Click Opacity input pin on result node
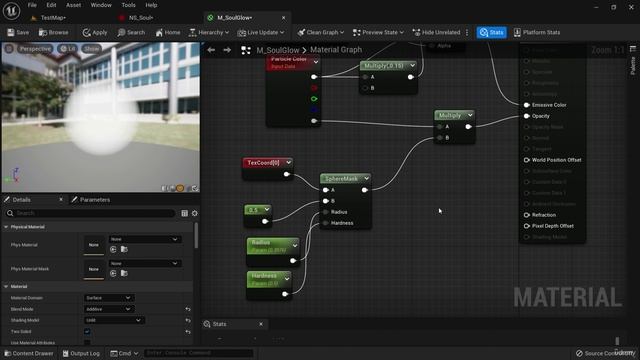Screen dimensions: 640x360 coord(527,116)
